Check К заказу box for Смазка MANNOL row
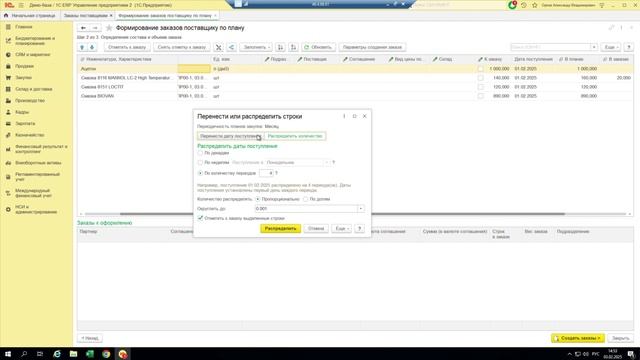640x360 pixels. coord(480,78)
